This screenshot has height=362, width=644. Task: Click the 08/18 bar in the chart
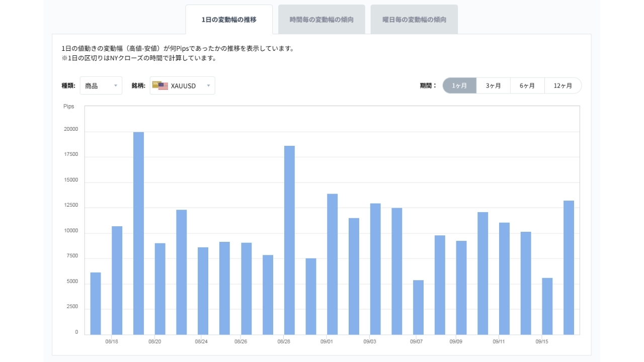117,281
